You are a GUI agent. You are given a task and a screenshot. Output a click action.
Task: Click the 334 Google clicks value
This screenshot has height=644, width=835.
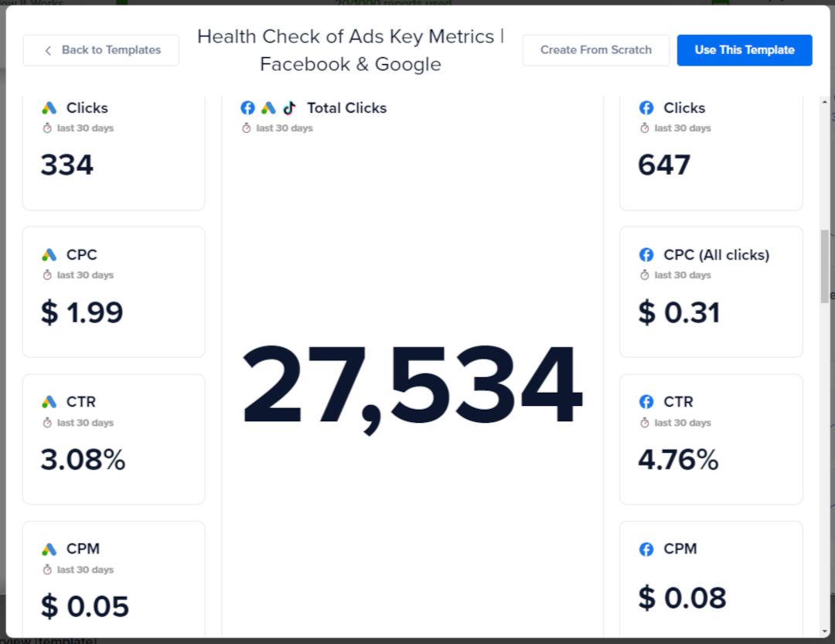point(67,165)
